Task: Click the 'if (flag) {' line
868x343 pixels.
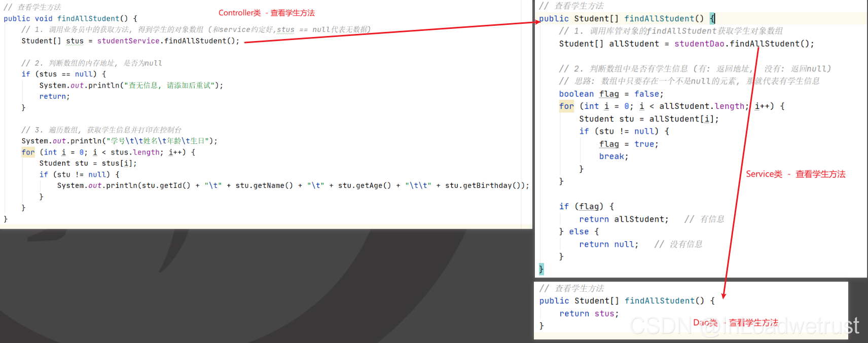Action: [x=587, y=206]
